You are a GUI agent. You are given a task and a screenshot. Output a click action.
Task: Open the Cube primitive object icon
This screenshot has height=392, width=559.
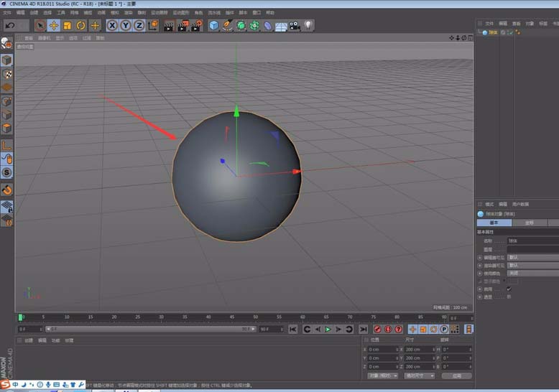pyautogui.click(x=213, y=26)
